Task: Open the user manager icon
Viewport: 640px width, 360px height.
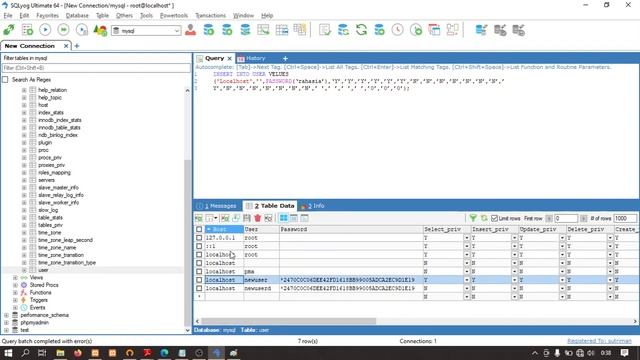Action: [190, 30]
